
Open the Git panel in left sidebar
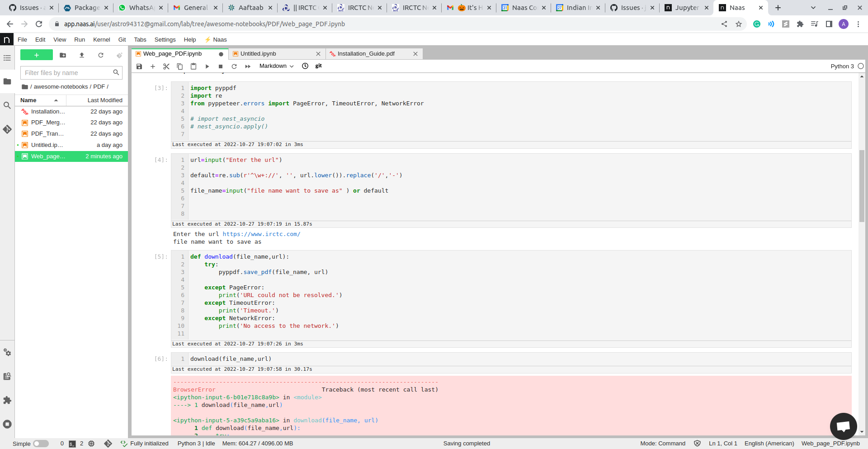pyautogui.click(x=7, y=130)
